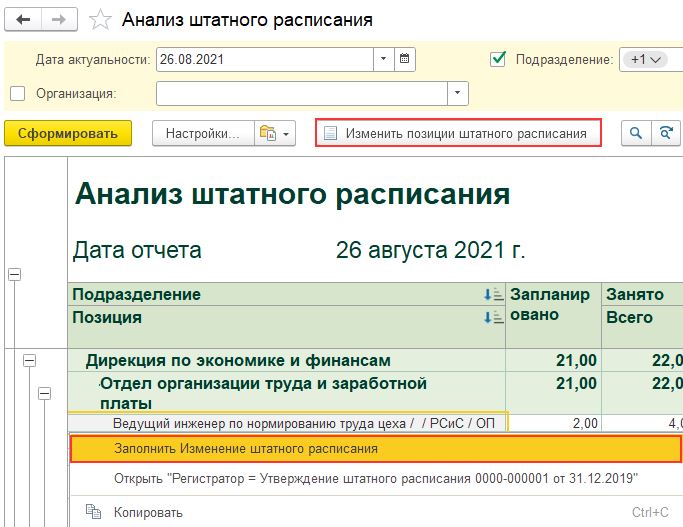Uncheck the Подразделение checkbox

click(498, 59)
